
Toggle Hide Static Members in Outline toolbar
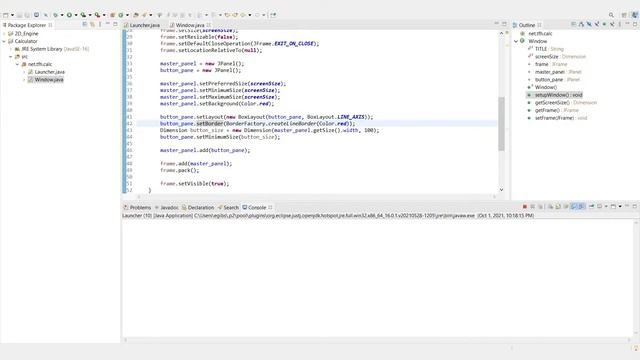click(597, 24)
